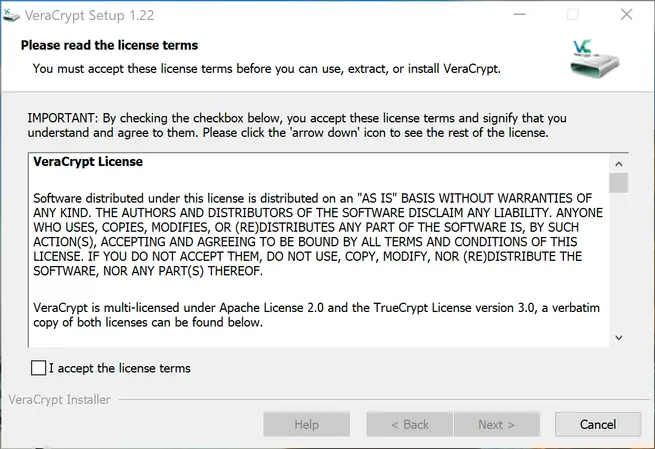Click the 'VeraCrypt Installer' label
This screenshot has width=655, height=449.
click(x=59, y=400)
